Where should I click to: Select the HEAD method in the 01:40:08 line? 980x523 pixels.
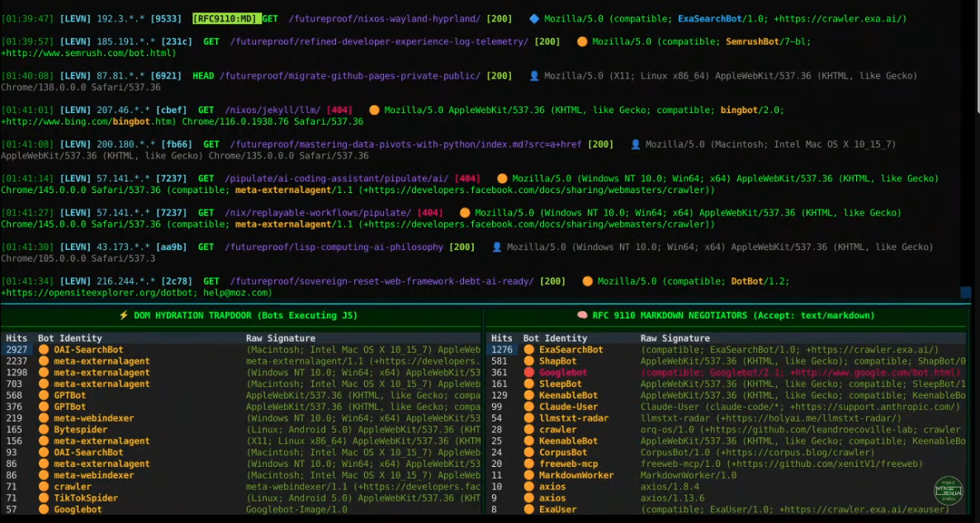(203, 76)
